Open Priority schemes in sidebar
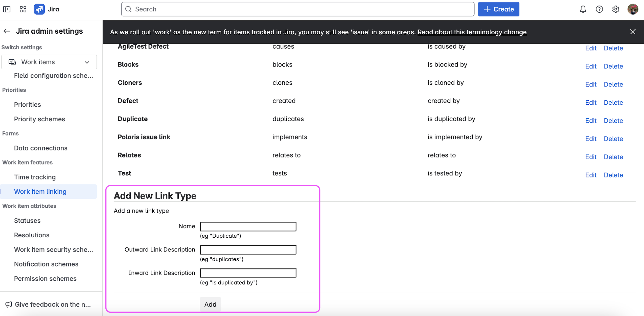 click(x=39, y=119)
